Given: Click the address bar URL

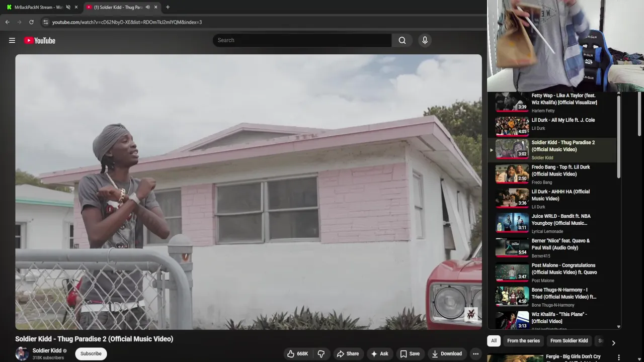Looking at the screenshot, I should tap(127, 22).
